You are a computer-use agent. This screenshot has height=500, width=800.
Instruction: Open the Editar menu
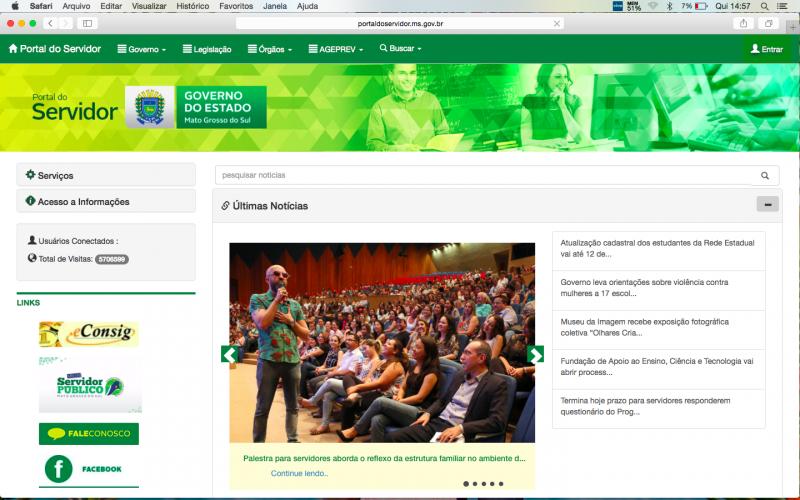pos(111,6)
